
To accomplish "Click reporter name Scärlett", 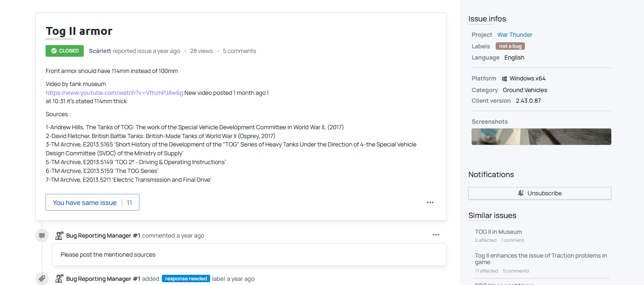I will (100, 51).
